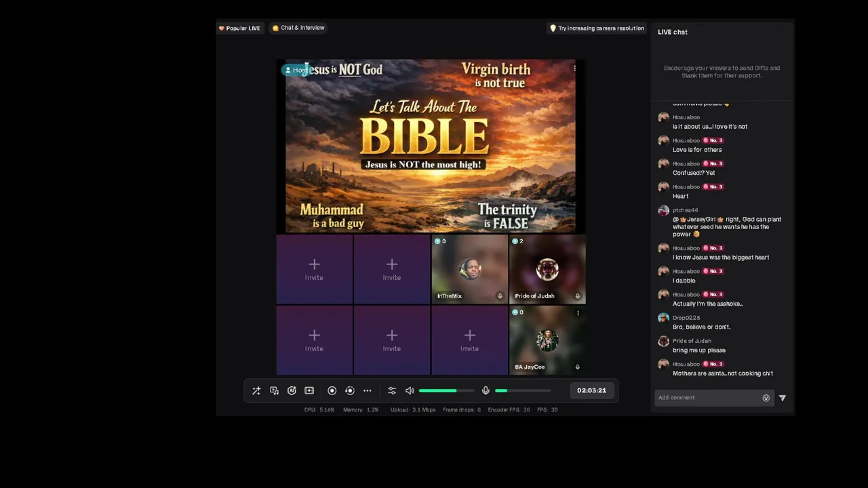Click the Host badge on main video
The width and height of the screenshot is (868, 488).
coord(296,70)
